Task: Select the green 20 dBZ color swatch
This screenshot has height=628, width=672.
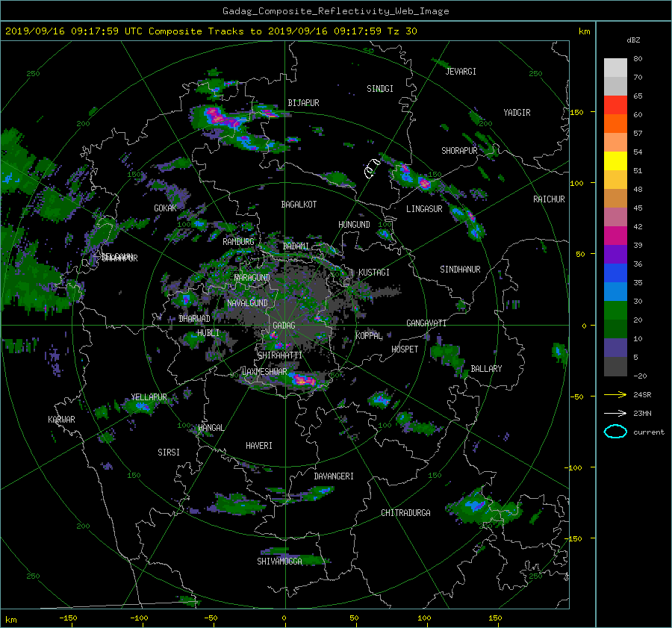Action: click(615, 310)
